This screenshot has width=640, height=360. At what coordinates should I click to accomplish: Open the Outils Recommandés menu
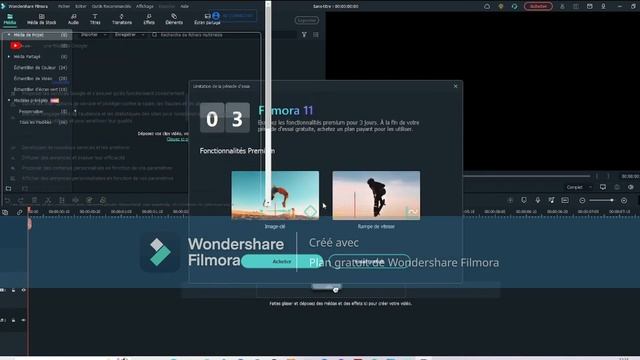[111, 7]
